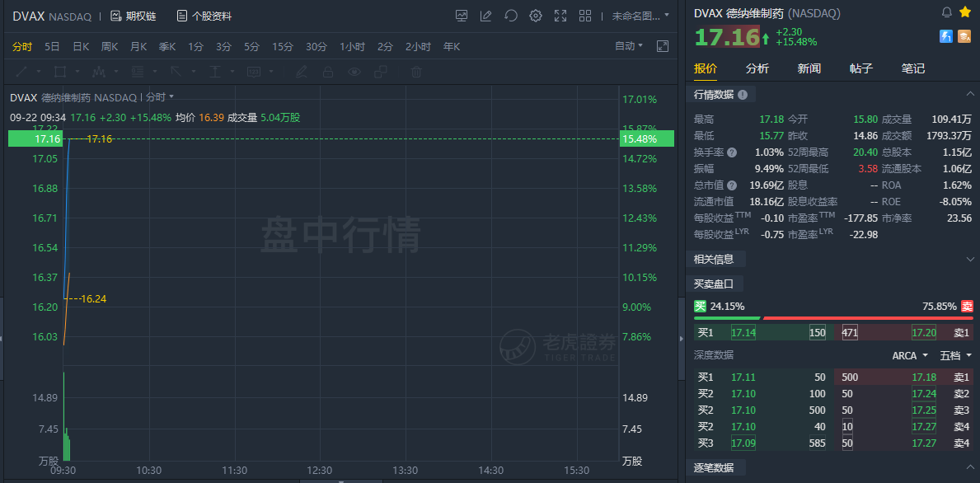Screen dimensions: 980x483
Task: Click the drawing style pen icon
Action: coord(301,72)
